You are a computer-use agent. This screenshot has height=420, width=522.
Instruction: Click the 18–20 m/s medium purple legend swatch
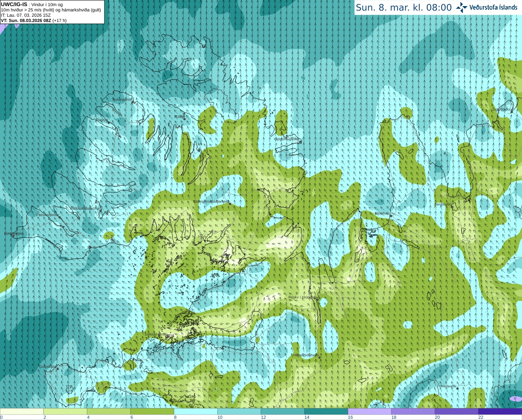413,411
